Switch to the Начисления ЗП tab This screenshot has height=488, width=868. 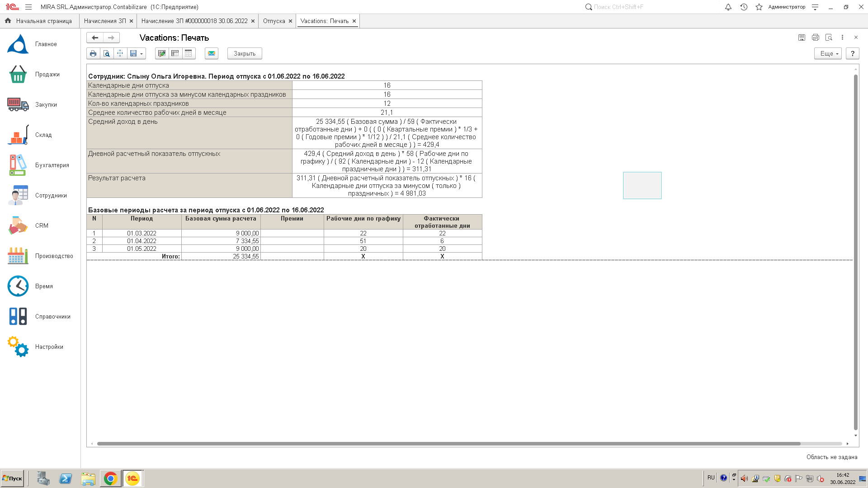105,21
